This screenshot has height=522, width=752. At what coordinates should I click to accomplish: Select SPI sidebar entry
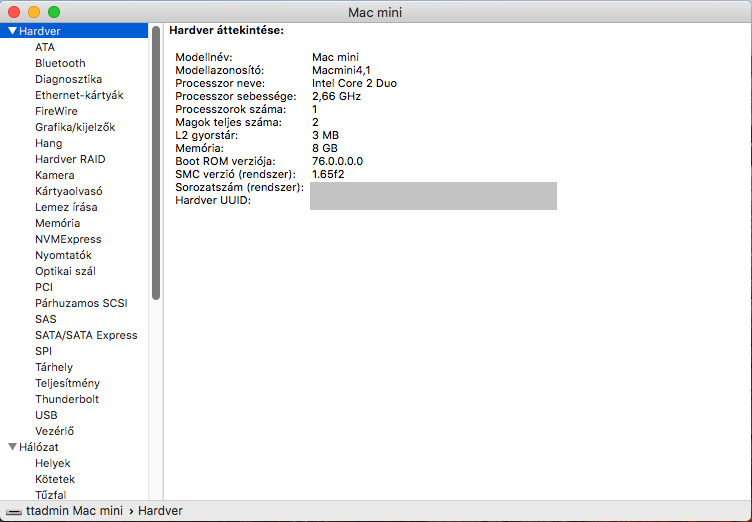43,351
